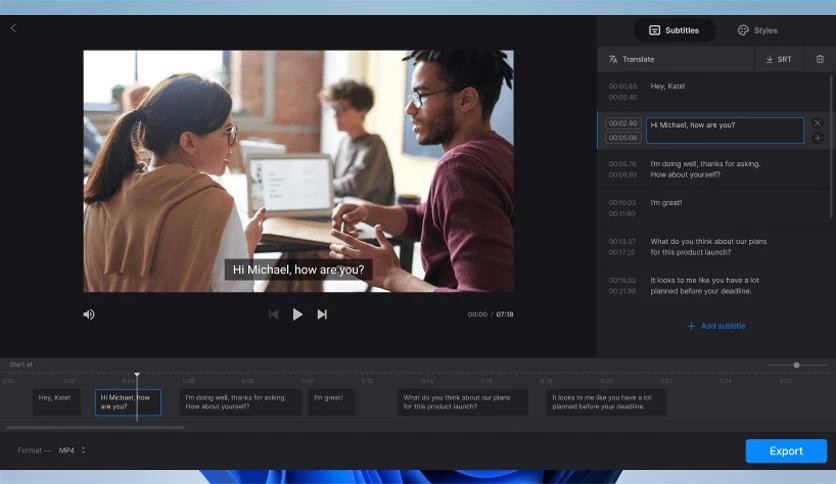Click the timeline playhead marker
This screenshot has width=836, height=484.
point(137,375)
